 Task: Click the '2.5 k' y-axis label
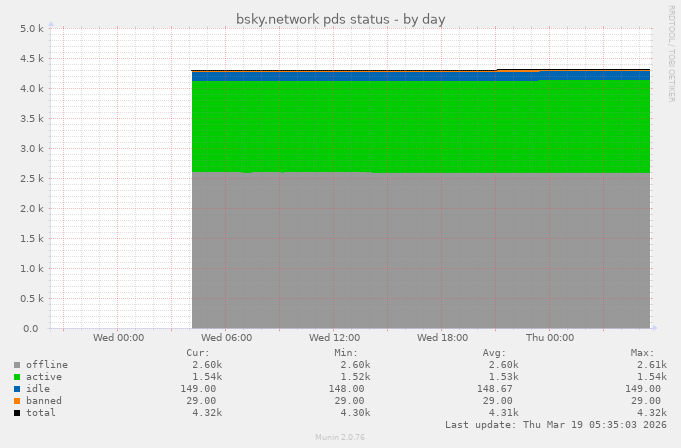[32, 179]
